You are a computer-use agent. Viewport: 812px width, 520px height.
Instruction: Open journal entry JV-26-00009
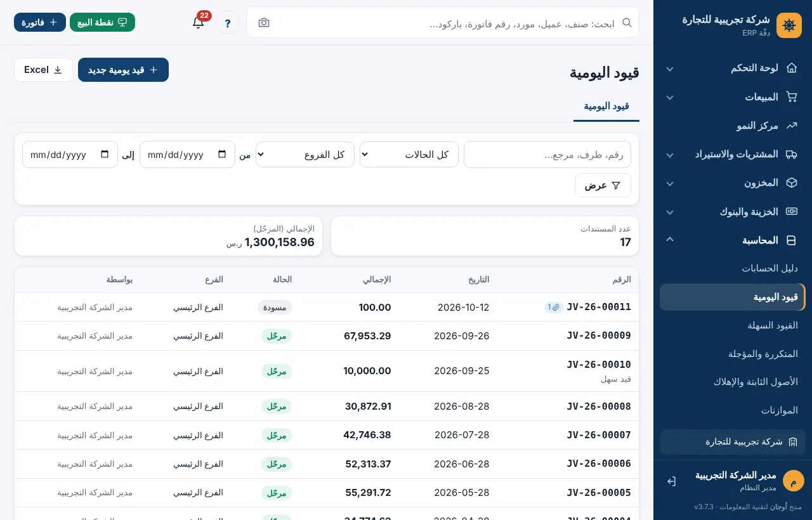point(599,336)
